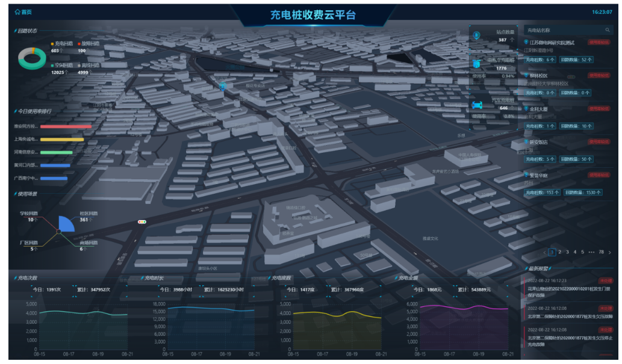Open the 江苏微电网研究院测试 station entry
622x364 pixels.
click(552, 43)
